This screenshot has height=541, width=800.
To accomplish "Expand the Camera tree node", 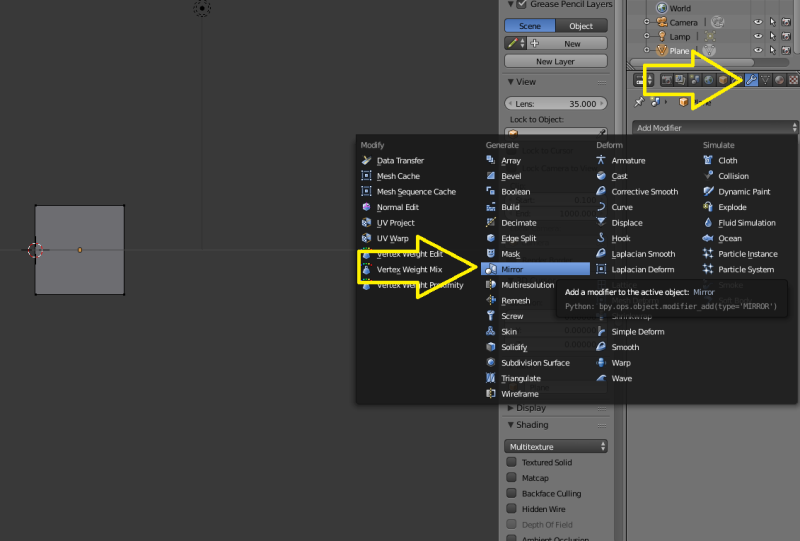I will click(x=646, y=21).
